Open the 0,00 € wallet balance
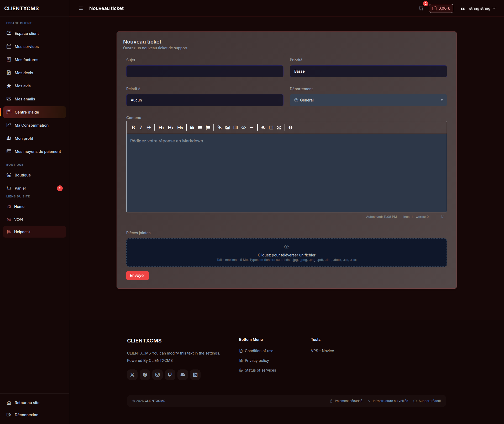 click(x=441, y=8)
